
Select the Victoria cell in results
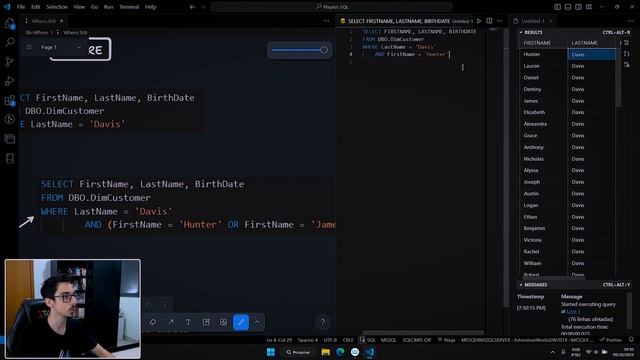543,240
